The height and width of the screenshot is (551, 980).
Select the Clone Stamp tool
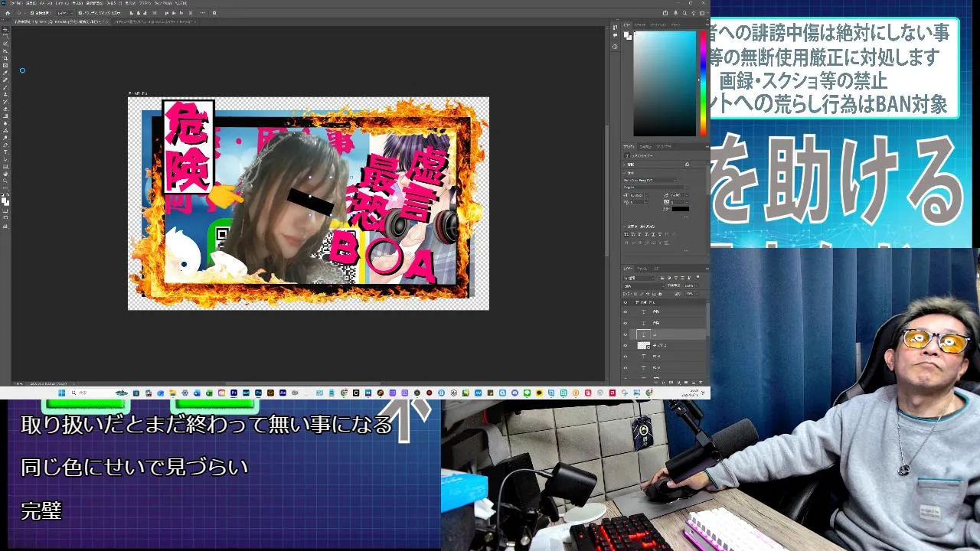(x=5, y=94)
